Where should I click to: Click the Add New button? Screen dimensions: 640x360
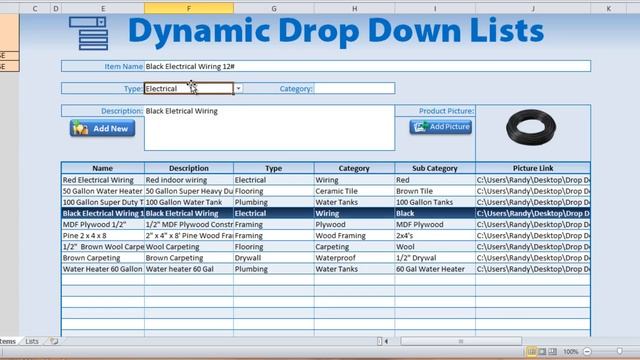point(102,129)
